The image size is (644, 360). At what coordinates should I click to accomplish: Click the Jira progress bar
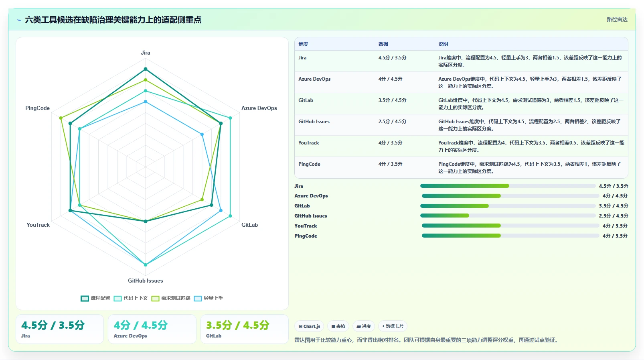[x=508, y=186]
